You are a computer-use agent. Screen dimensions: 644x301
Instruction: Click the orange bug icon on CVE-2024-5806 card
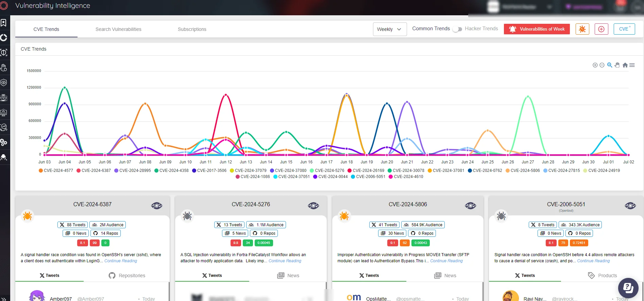(x=344, y=216)
